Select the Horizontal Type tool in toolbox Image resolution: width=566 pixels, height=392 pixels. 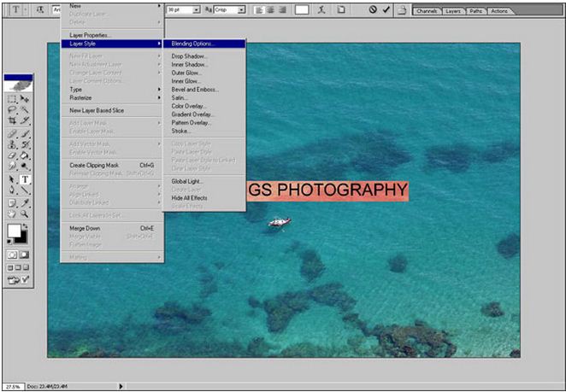click(x=26, y=180)
